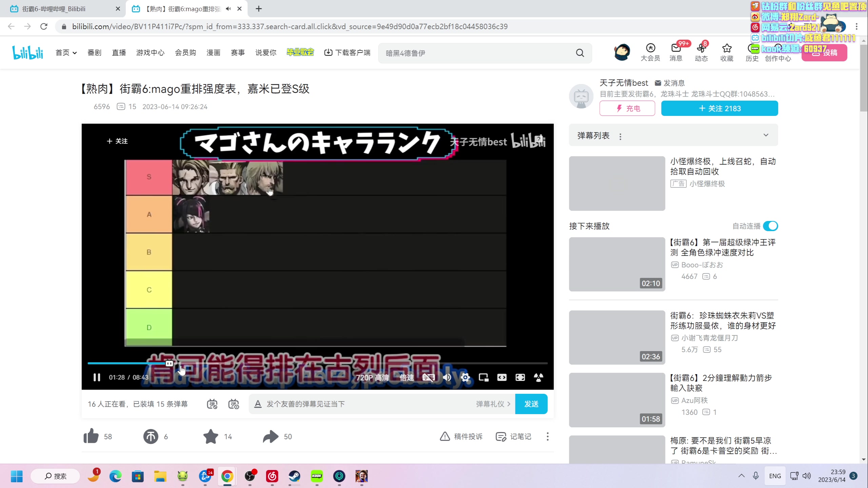Toggle the danmaku display switch near viewer count
868x488 pixels.
coord(212,404)
